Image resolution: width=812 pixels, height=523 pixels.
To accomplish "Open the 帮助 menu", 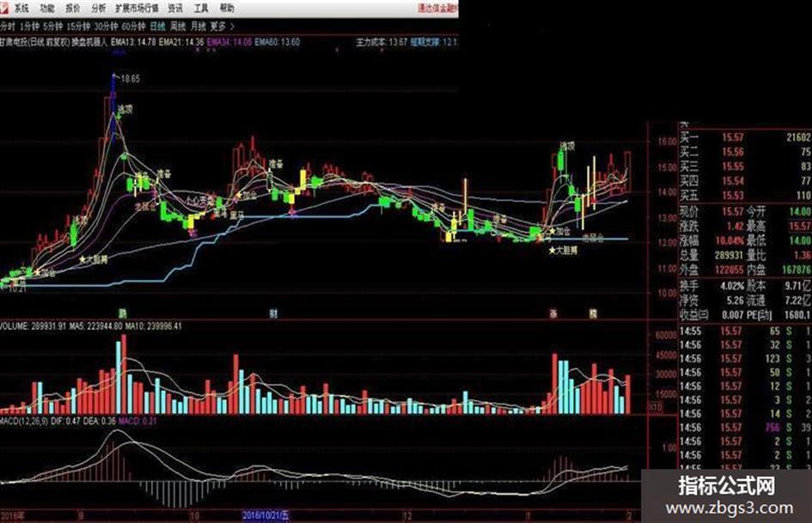I will pyautogui.click(x=227, y=8).
